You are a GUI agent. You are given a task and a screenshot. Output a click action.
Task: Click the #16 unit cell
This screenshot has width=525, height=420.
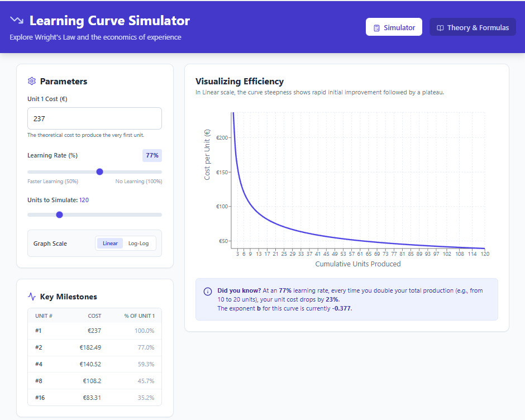[x=40, y=398]
